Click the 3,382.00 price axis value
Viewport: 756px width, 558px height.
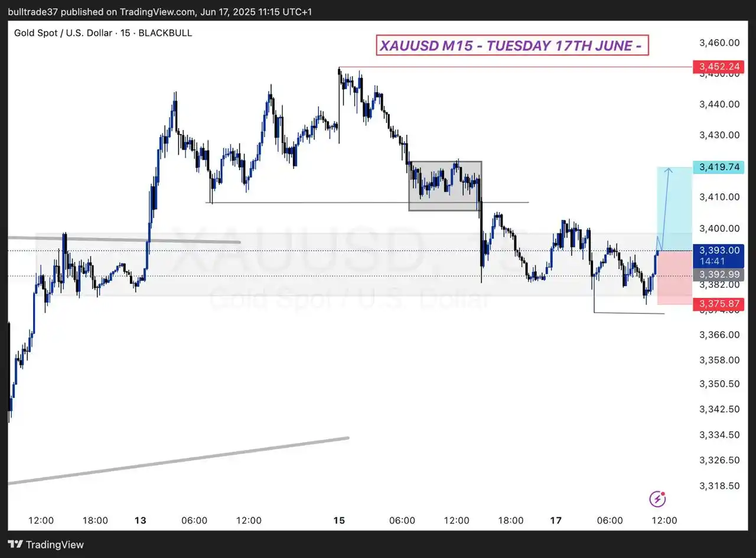(719, 285)
